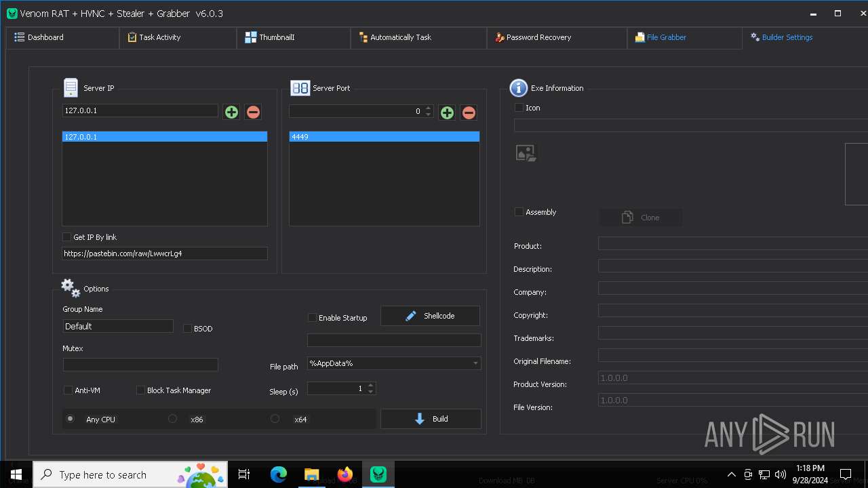Screen dimensions: 868x488
Task: Launch Firefox from taskbar
Action: click(345, 474)
